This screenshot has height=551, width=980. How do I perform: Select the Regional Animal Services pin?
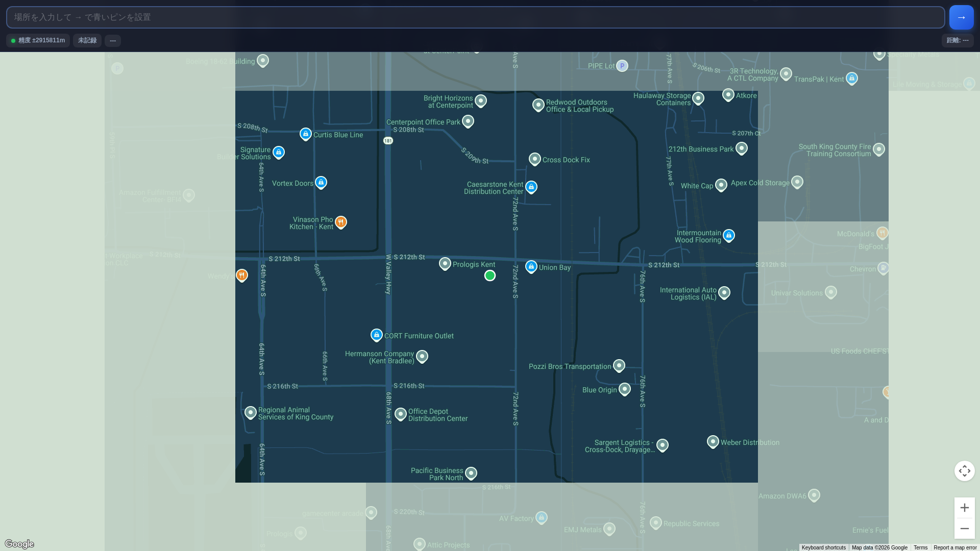(x=250, y=412)
